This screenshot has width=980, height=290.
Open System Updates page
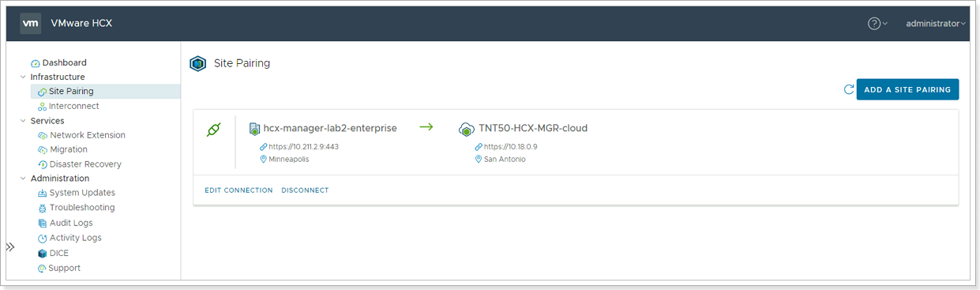82,193
